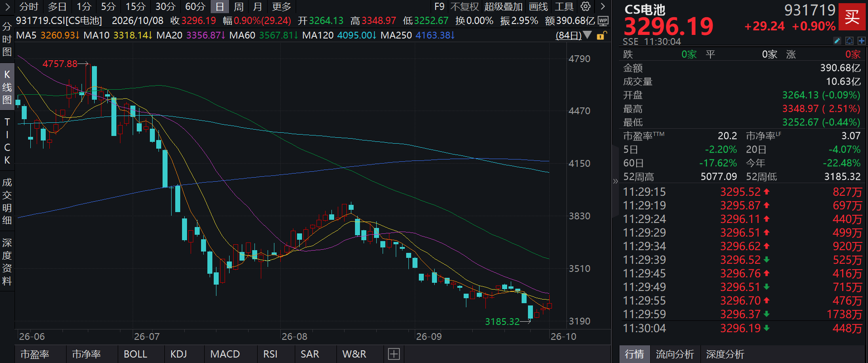Show the 市净率 indicator

[86, 354]
